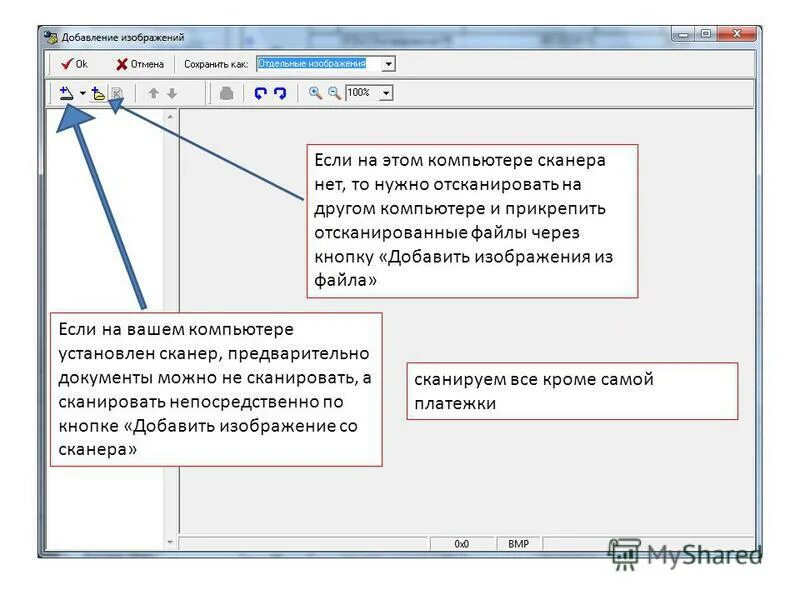Click the delete image icon
The height and width of the screenshot is (600, 800).
[117, 93]
